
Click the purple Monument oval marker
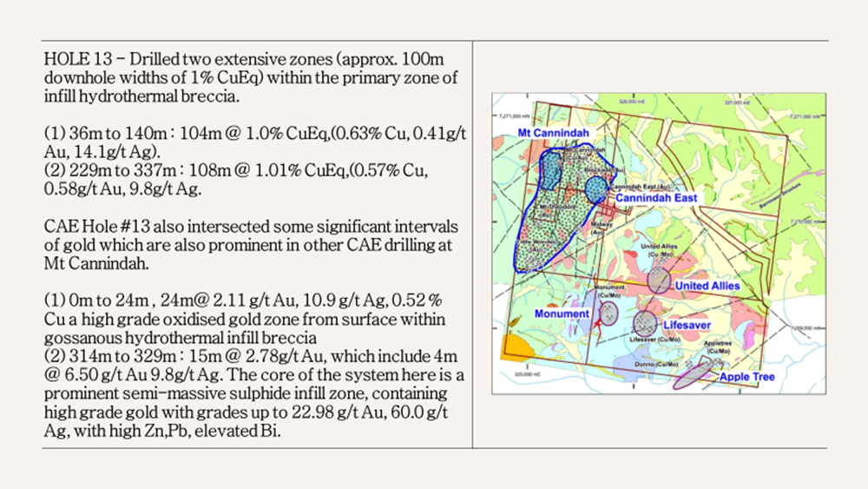608,314
